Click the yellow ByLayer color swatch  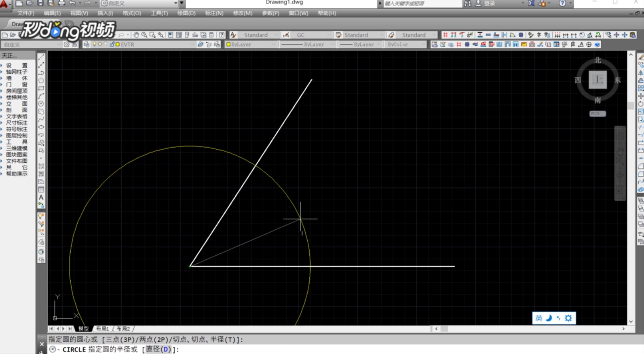coord(228,45)
